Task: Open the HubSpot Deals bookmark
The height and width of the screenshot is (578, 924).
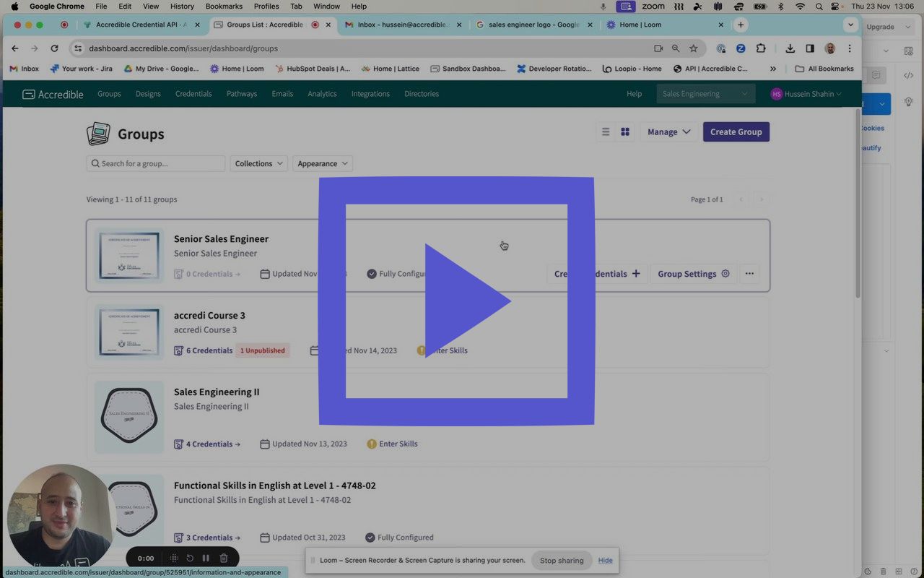Action: coord(313,69)
